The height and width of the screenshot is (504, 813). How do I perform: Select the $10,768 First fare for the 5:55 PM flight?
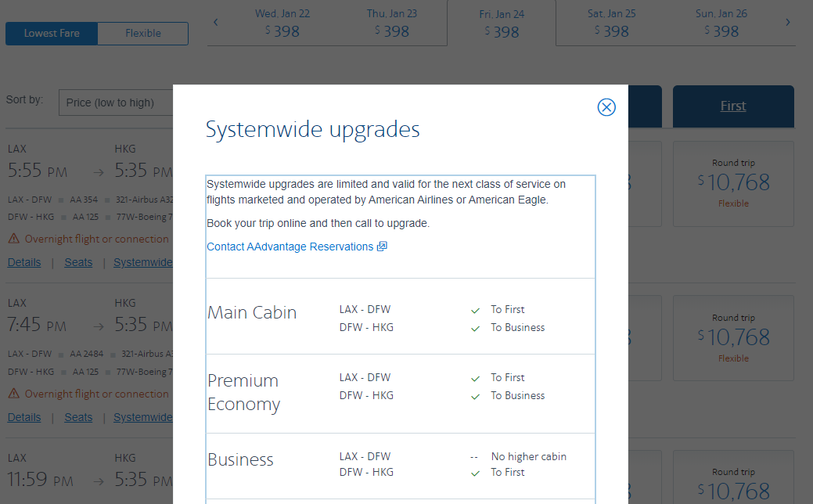[x=733, y=184]
